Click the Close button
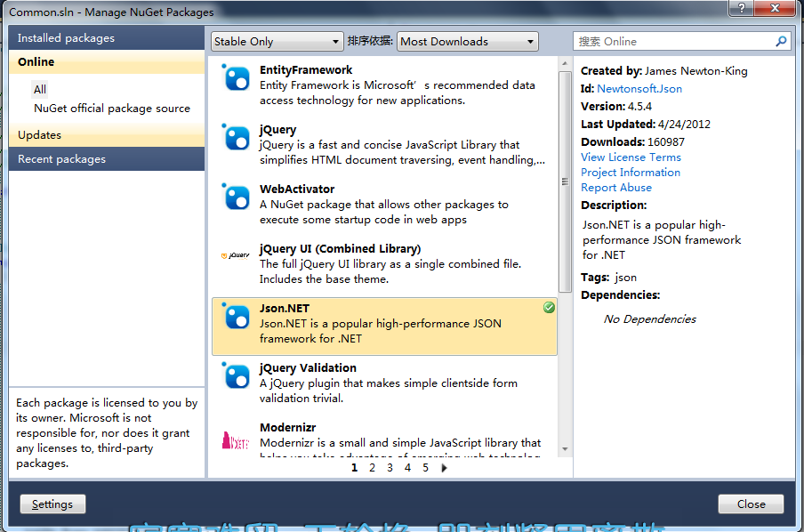This screenshot has height=532, width=804. (x=751, y=504)
